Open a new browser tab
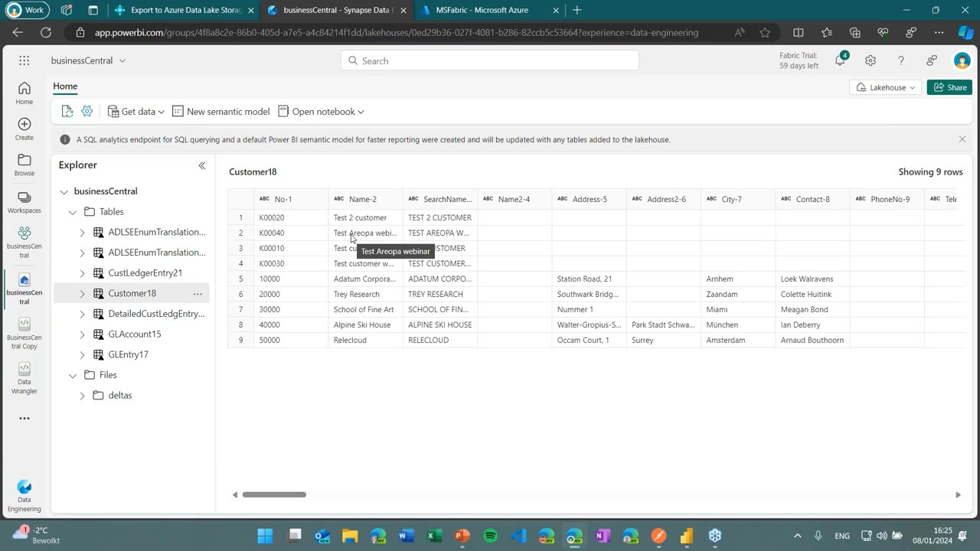Screen dimensions: 980x551 [577, 11]
